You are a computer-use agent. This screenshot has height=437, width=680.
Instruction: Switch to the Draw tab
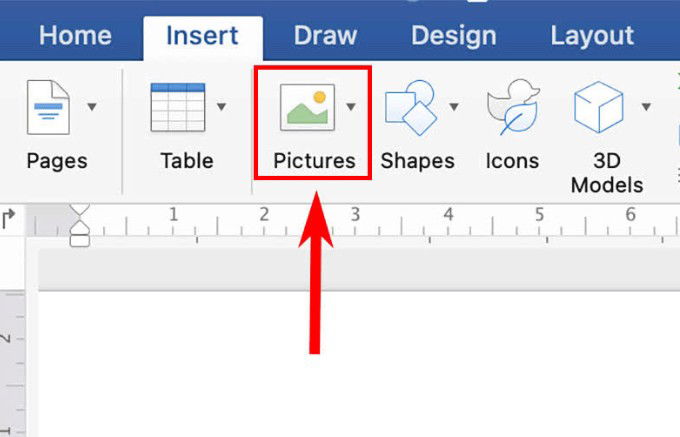(325, 35)
